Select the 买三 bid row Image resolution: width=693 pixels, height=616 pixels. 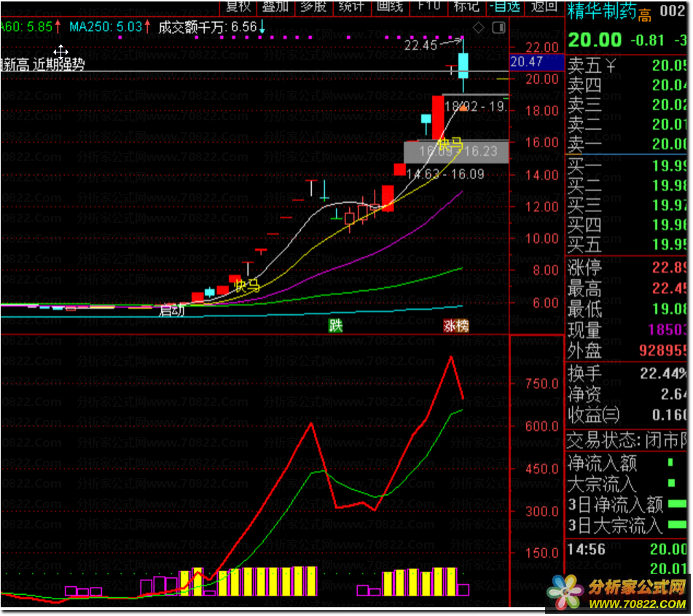(627, 205)
